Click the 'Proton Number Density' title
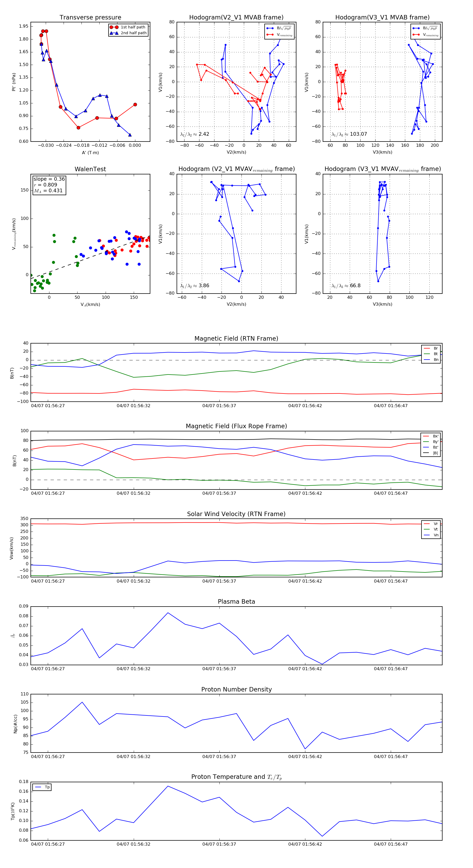 point(236,689)
